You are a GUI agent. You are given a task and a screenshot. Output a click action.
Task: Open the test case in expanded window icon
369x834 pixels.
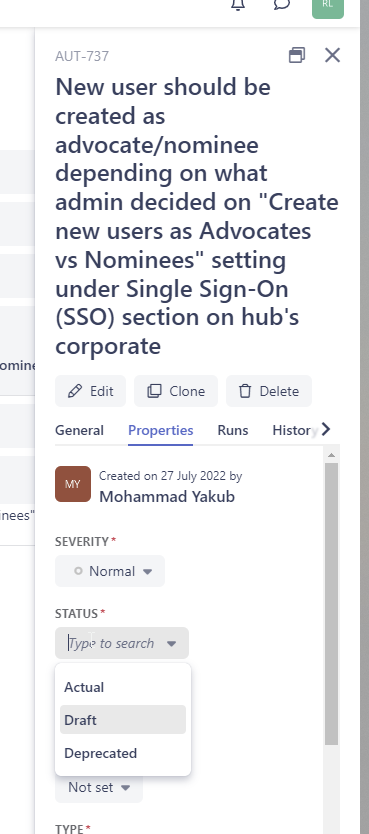297,55
